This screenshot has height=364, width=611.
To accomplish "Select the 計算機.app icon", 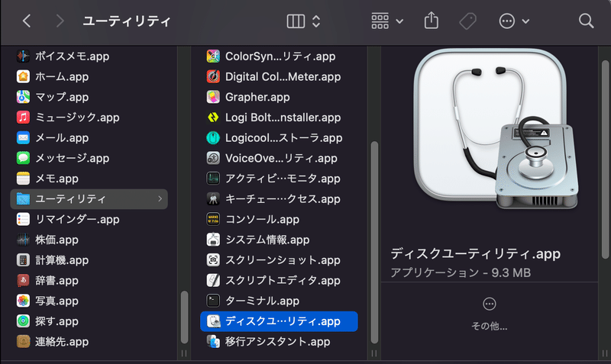I will tap(23, 260).
